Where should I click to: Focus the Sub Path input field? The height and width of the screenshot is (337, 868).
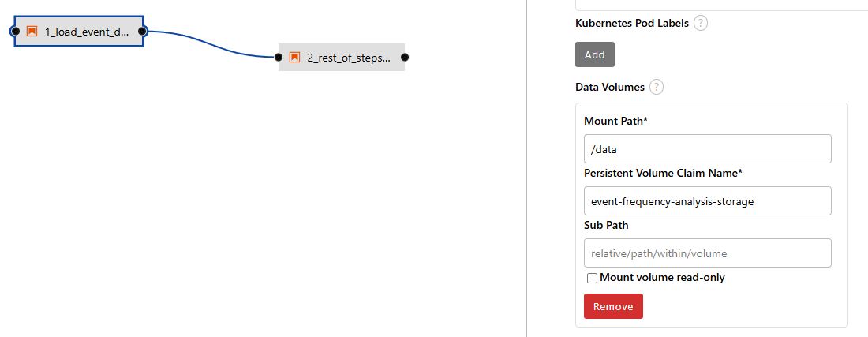click(708, 253)
